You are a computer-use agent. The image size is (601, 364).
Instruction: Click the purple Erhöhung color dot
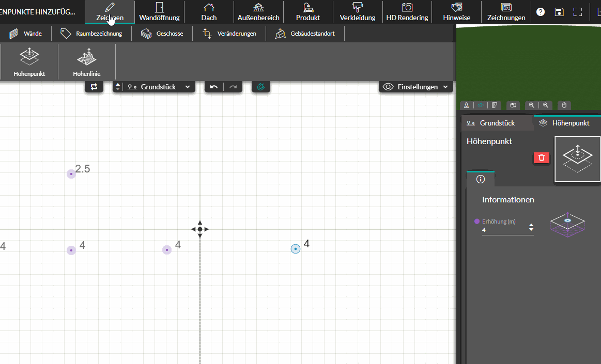click(x=477, y=221)
